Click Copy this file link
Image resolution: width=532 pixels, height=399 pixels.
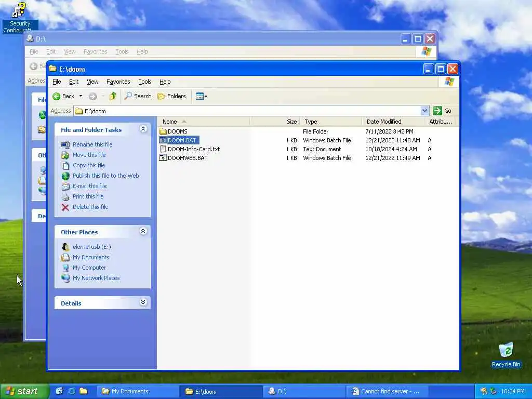tap(89, 165)
